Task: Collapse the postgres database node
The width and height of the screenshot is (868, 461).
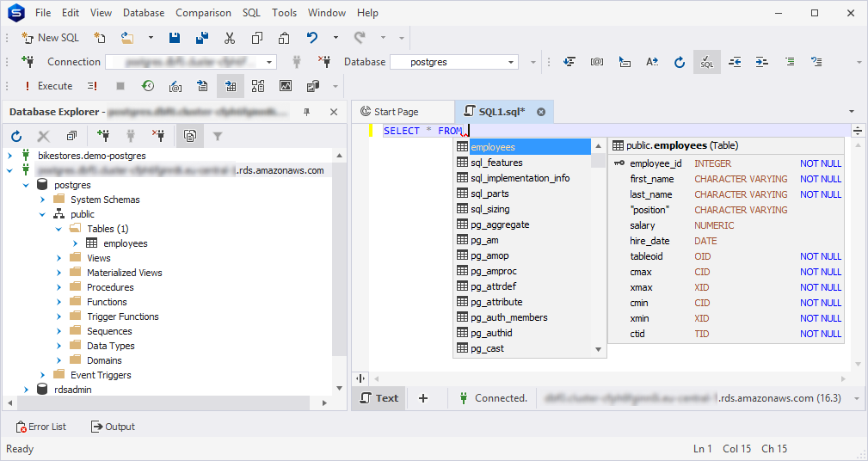Action: (x=26, y=185)
